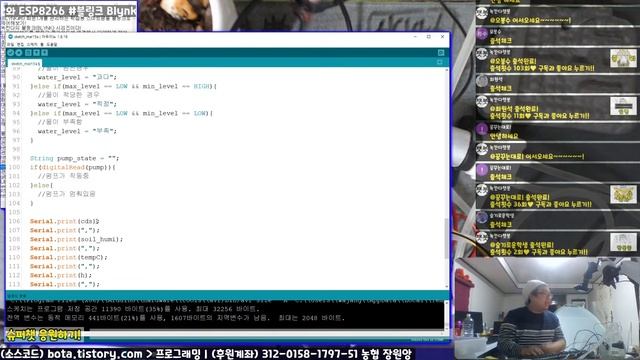Click the console output vertical scrollbar

click(x=446, y=315)
